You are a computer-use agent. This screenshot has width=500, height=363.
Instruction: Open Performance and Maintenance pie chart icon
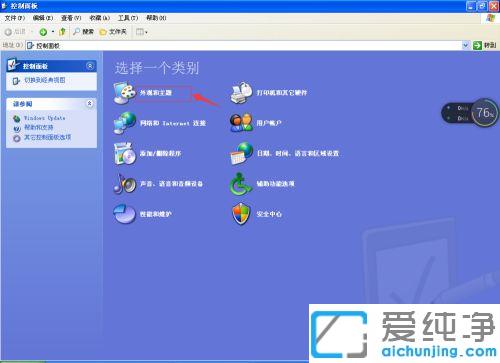pyautogui.click(x=124, y=214)
